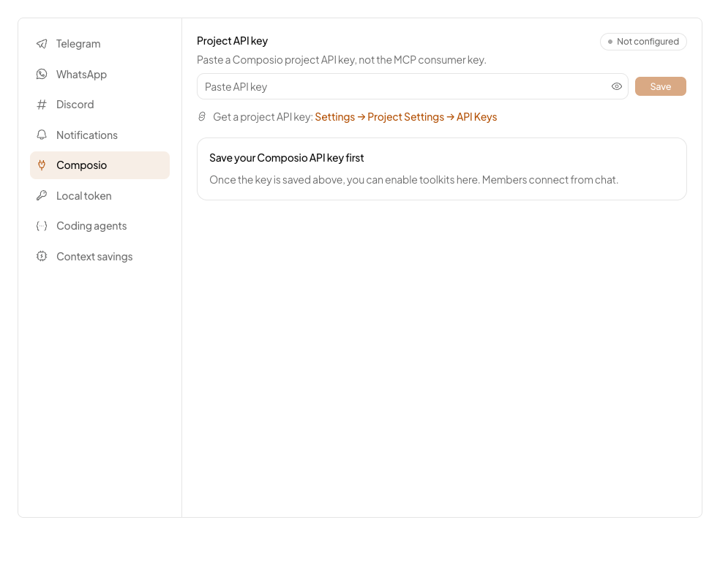Click the 'Paste a Composio project API key' description
Image resolution: width=720 pixels, height=588 pixels.
pos(342,60)
